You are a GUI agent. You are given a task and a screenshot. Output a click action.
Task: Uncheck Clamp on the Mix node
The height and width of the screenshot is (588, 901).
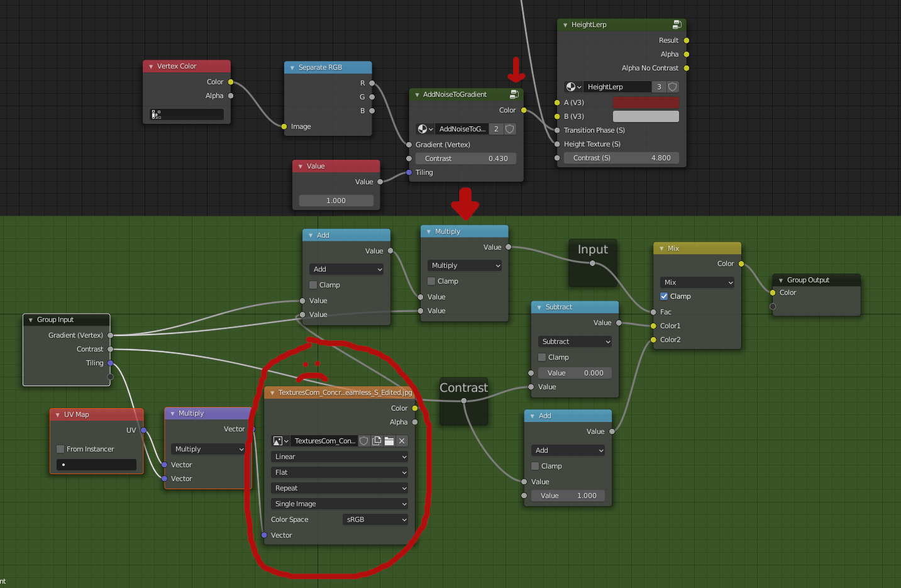(664, 296)
